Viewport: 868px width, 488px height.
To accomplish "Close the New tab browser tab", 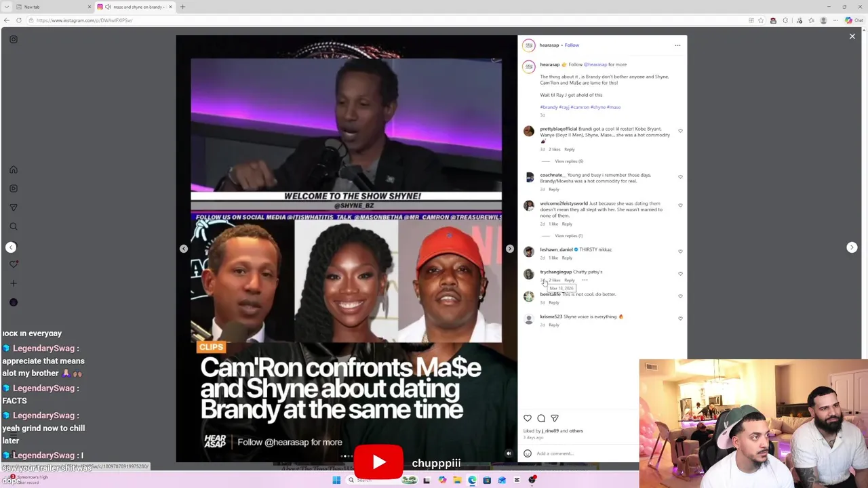I will (89, 7).
